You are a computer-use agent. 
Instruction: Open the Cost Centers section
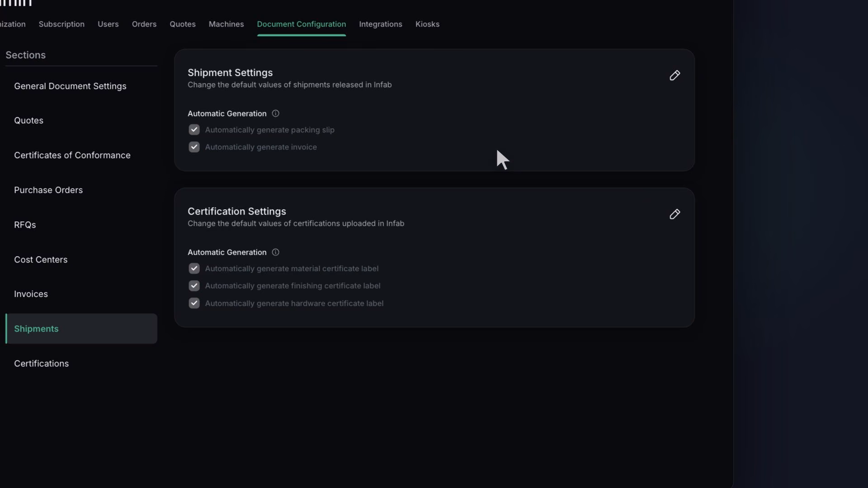pyautogui.click(x=81, y=260)
